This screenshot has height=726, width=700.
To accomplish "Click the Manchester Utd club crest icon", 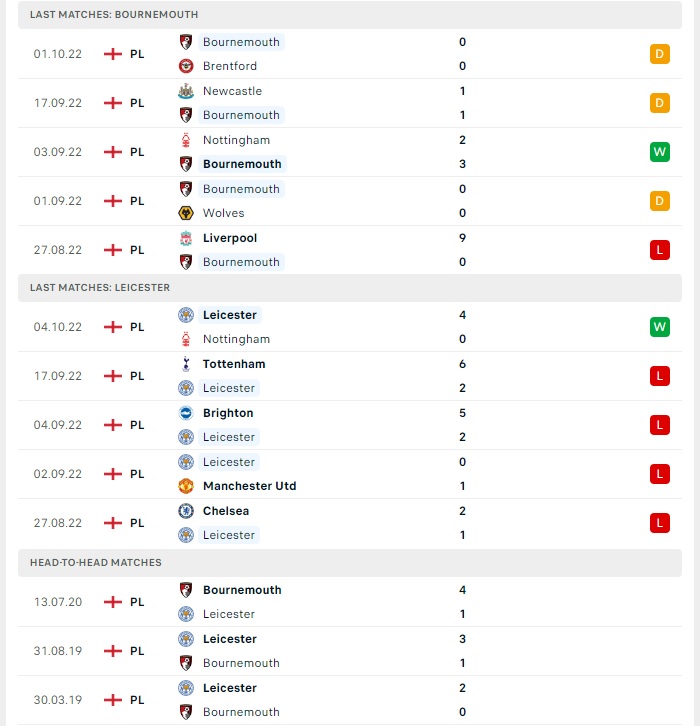I will [186, 486].
